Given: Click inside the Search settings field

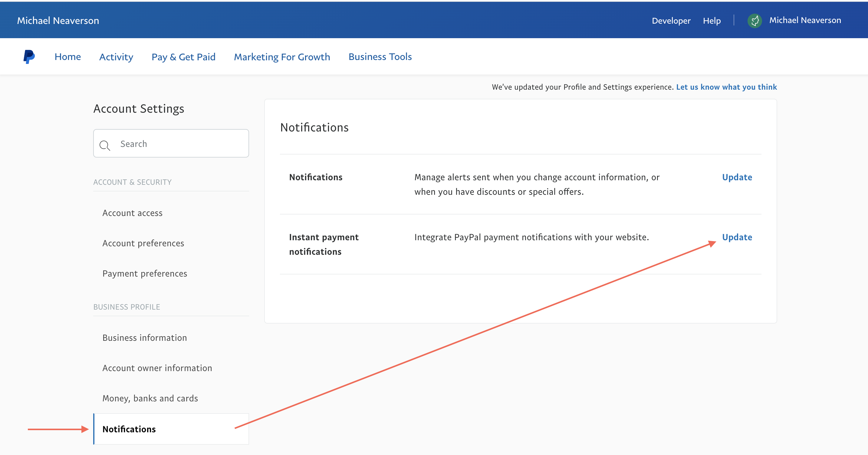Looking at the screenshot, I should [175, 144].
